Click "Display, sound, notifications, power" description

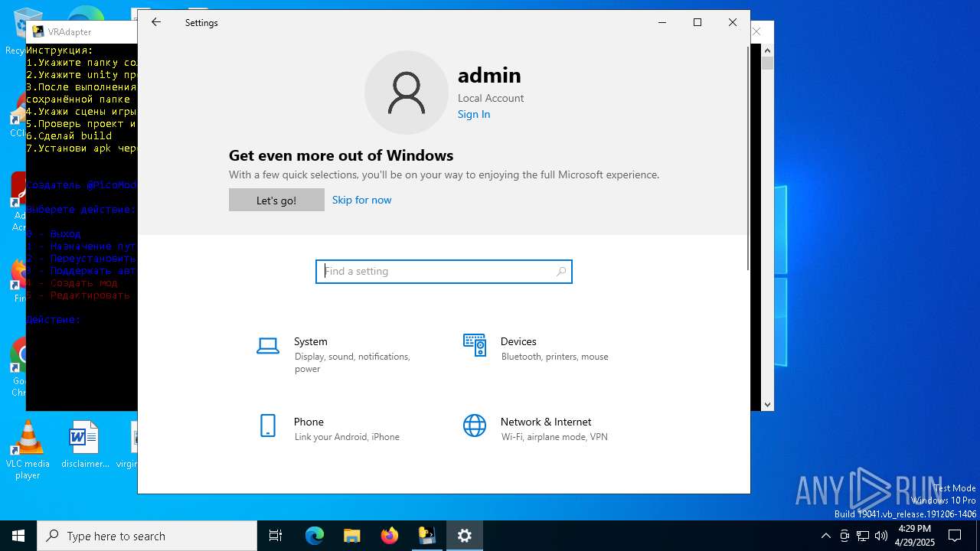pos(352,363)
